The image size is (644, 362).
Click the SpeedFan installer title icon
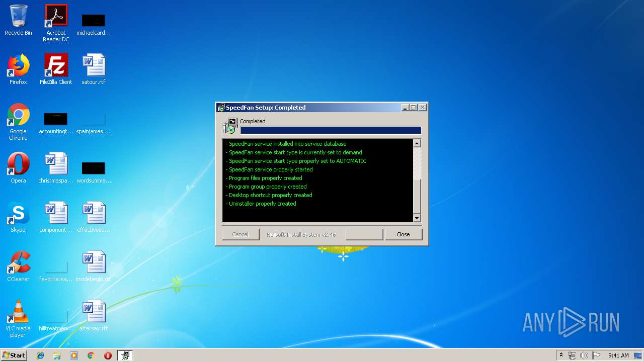click(x=221, y=108)
